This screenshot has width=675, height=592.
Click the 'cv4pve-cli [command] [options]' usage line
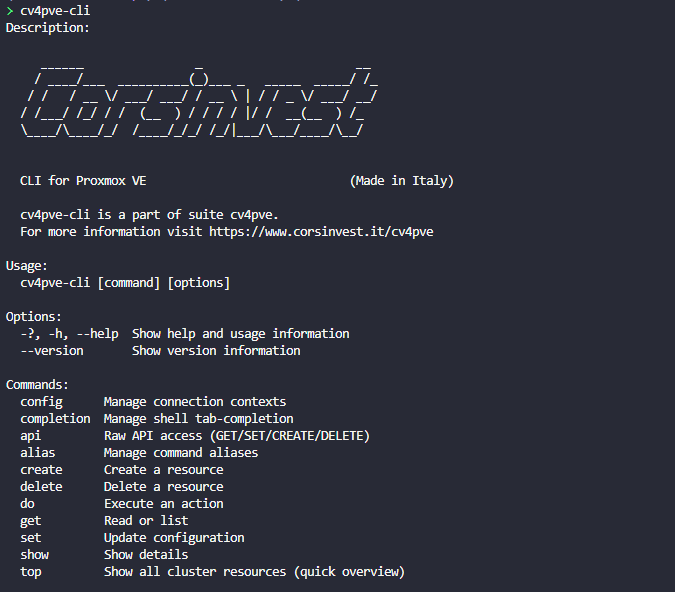[125, 283]
